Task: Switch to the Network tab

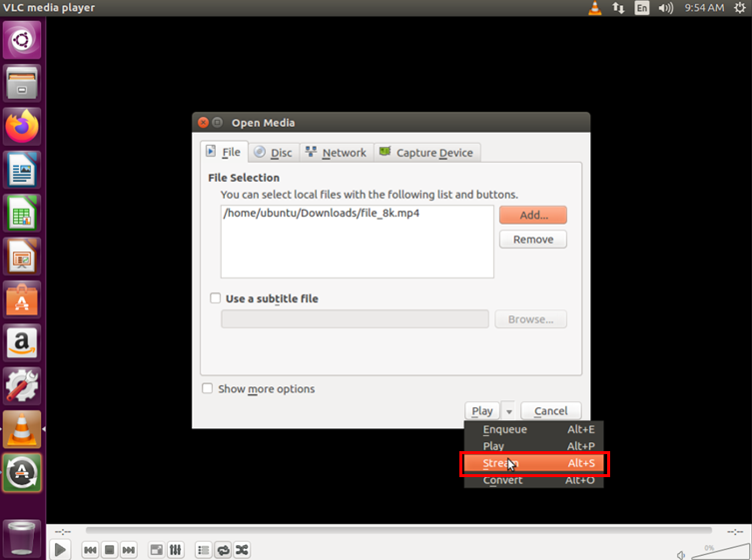Action: pyautogui.click(x=337, y=153)
